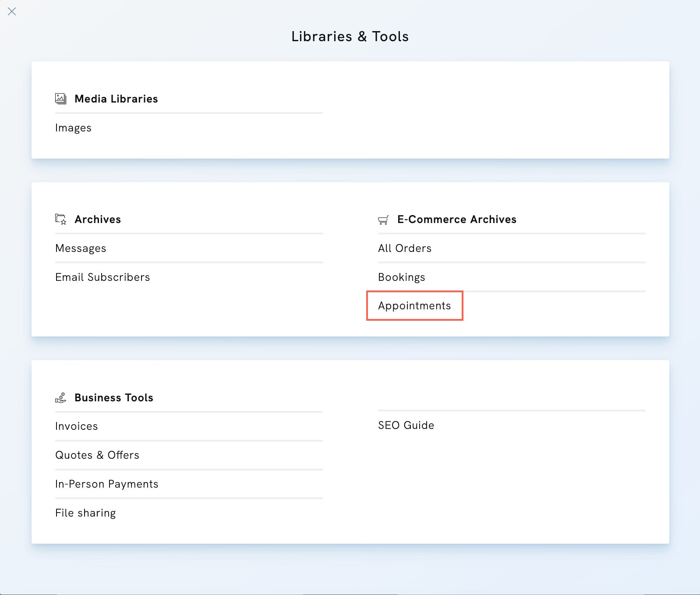Open the Images library
700x595 pixels.
click(x=73, y=128)
